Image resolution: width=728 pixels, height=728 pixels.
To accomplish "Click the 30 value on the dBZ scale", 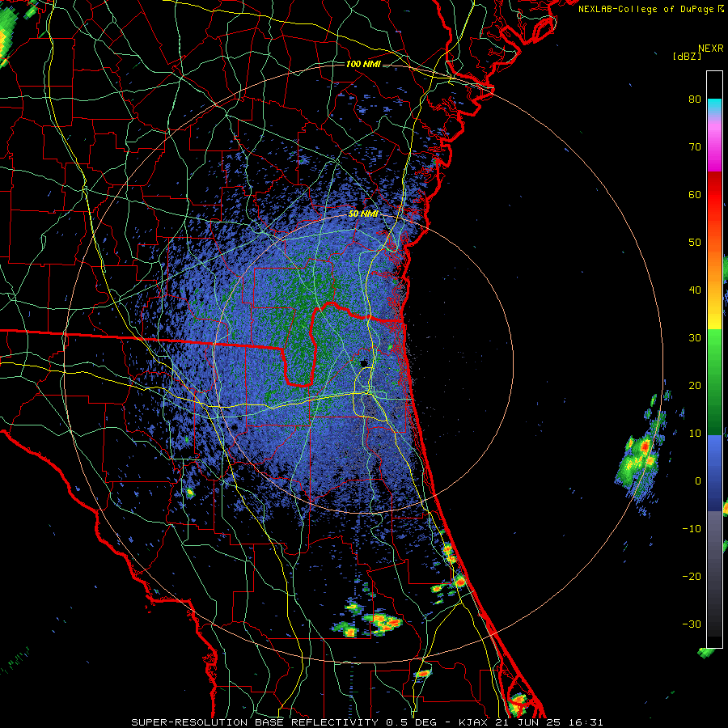I will 695,337.
